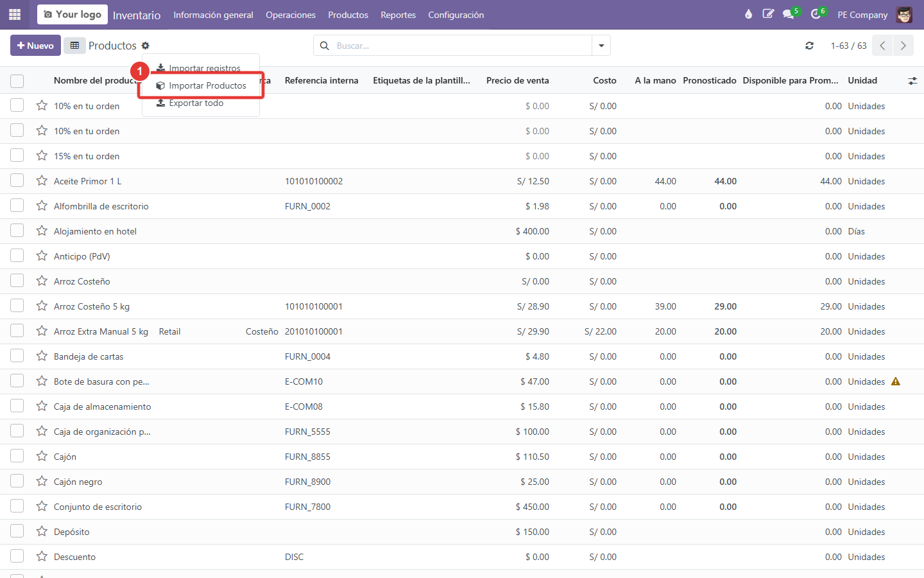The height and width of the screenshot is (578, 924).
Task: Select Exportar todo menu entry
Action: tap(201, 103)
